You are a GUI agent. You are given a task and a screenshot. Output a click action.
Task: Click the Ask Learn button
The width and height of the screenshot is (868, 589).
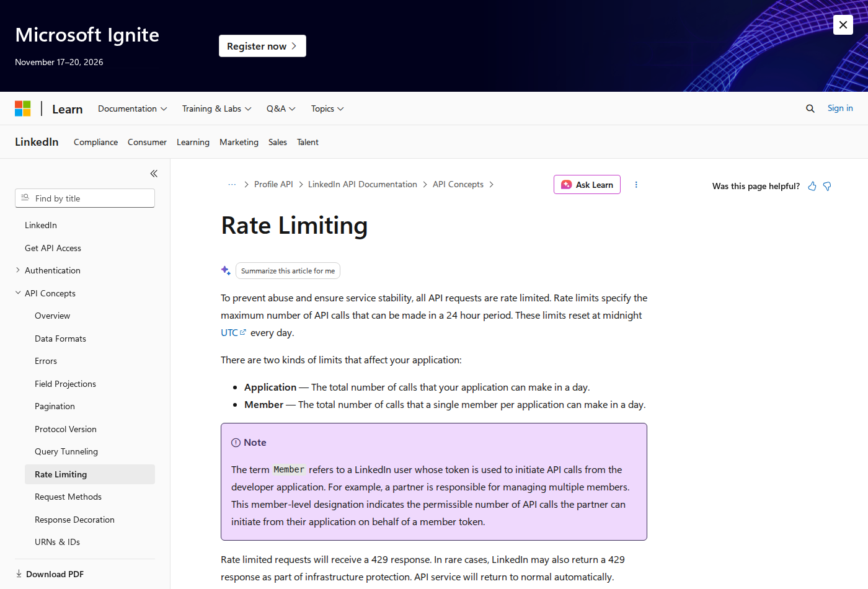click(587, 185)
